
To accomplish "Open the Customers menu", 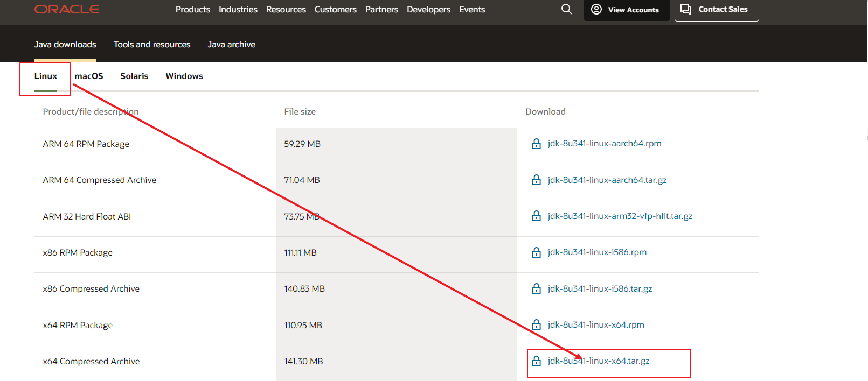I will pos(336,9).
